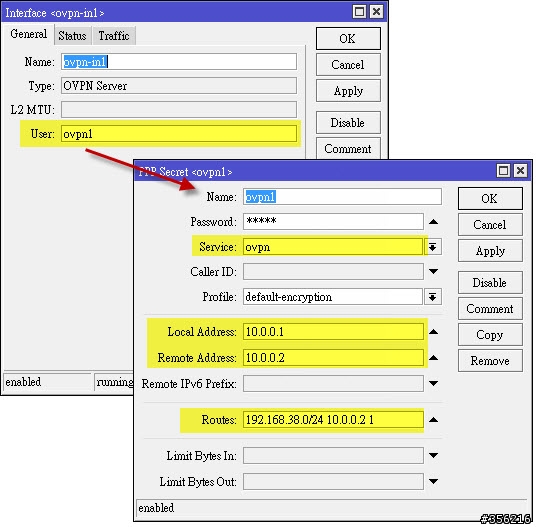Viewport: 536px width, 527px height.
Task: Maximize the PPP Secret window
Action: [x=503, y=171]
